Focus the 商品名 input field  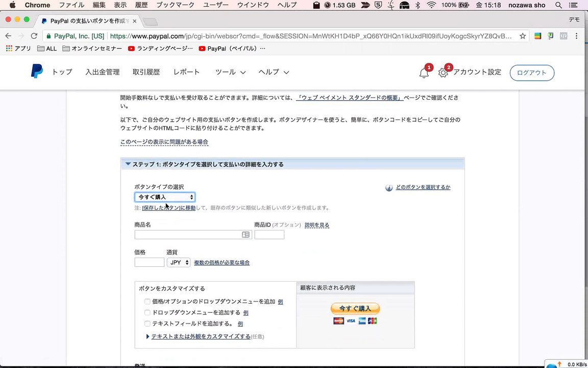193,235
